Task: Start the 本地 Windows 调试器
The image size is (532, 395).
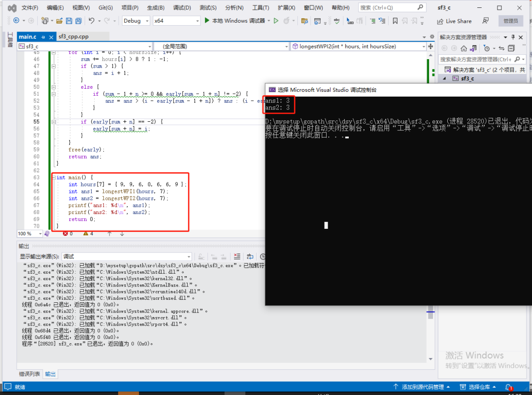Action: point(235,21)
